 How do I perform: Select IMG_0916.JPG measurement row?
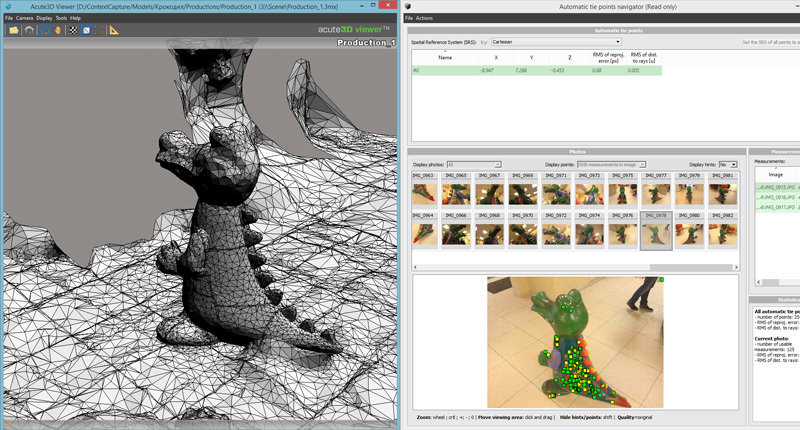point(778,197)
